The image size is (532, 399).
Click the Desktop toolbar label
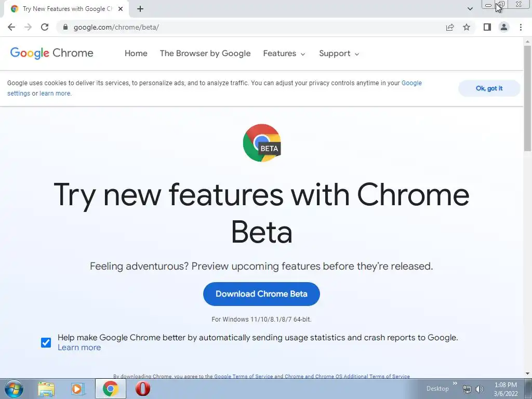point(437,389)
